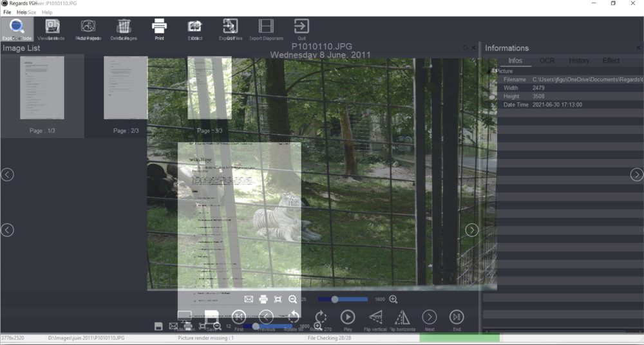The height and width of the screenshot is (345, 644).
Task: Switch to the History tab
Action: tap(579, 61)
